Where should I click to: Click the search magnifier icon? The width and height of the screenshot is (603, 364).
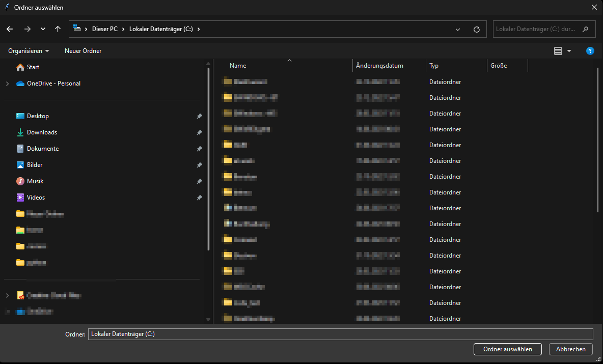[586, 29]
